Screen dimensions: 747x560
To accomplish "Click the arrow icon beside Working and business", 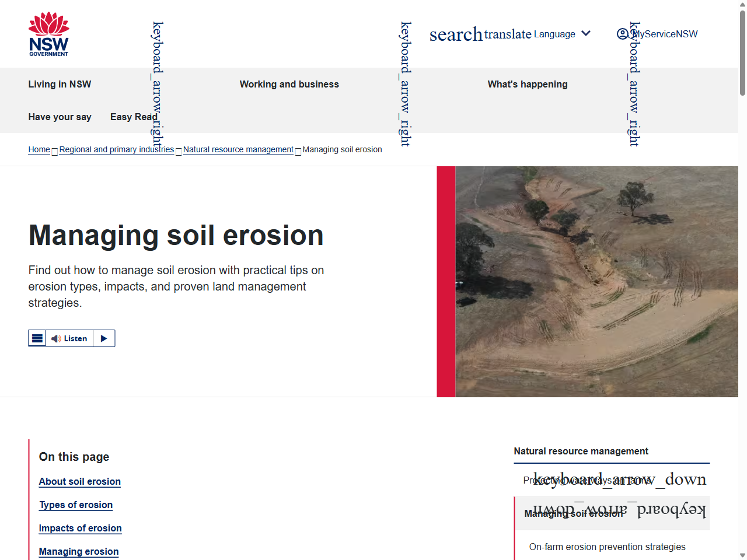I will (405, 85).
